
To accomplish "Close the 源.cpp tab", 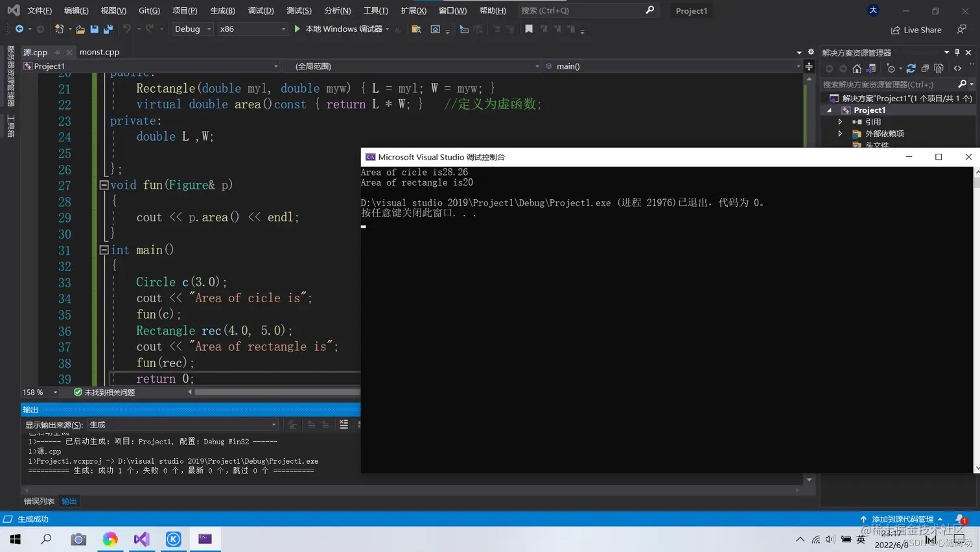I will coord(69,52).
